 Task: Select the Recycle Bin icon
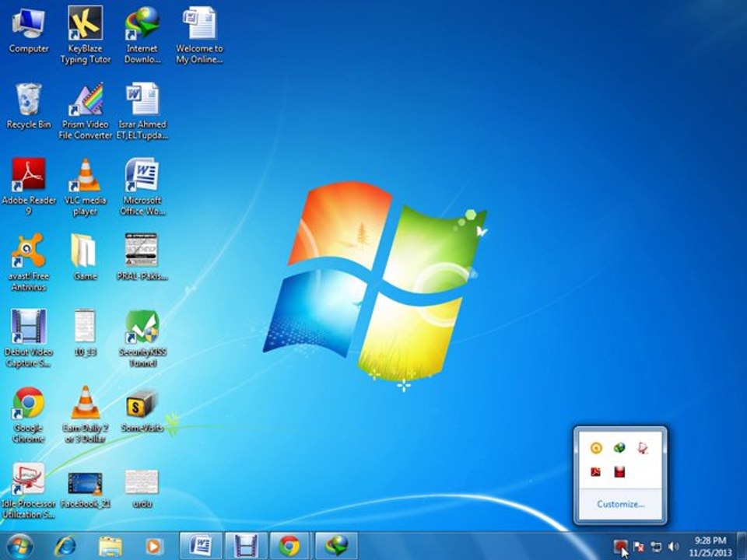[29, 106]
